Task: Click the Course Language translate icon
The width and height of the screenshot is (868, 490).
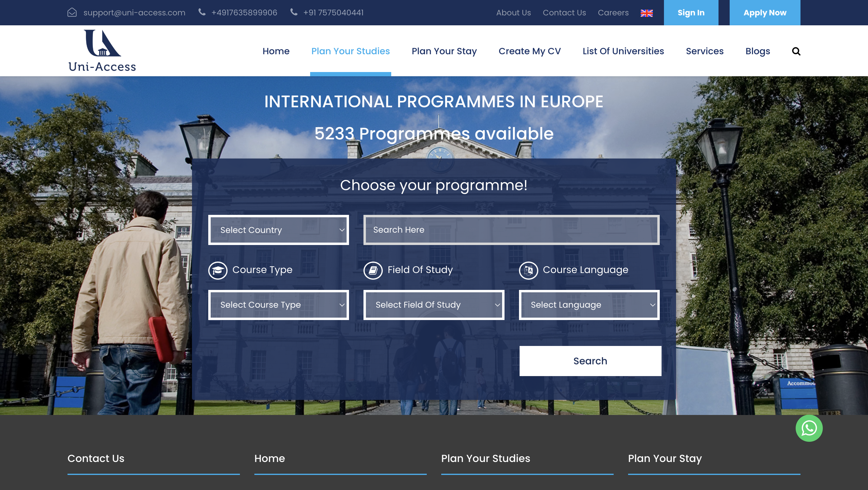Action: pyautogui.click(x=528, y=270)
